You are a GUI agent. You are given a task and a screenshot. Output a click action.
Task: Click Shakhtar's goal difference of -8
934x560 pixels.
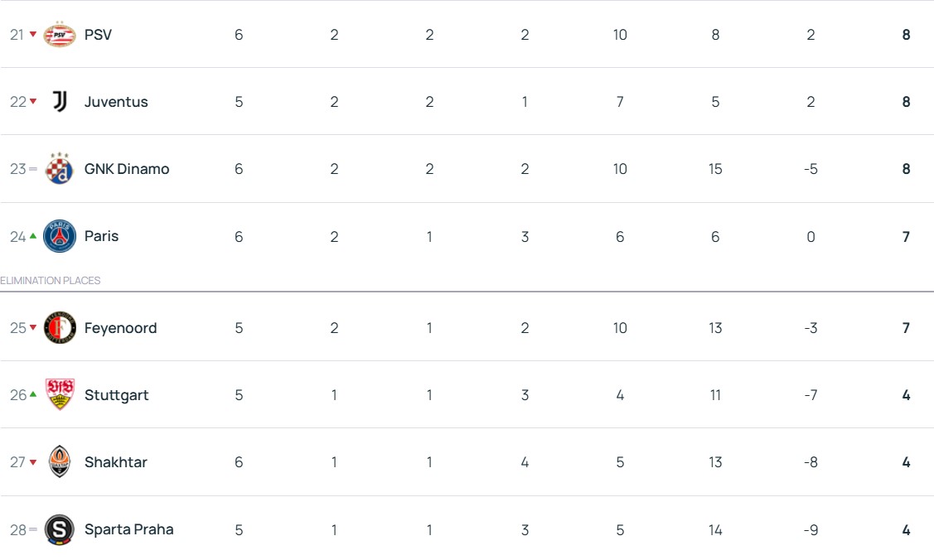click(x=811, y=462)
